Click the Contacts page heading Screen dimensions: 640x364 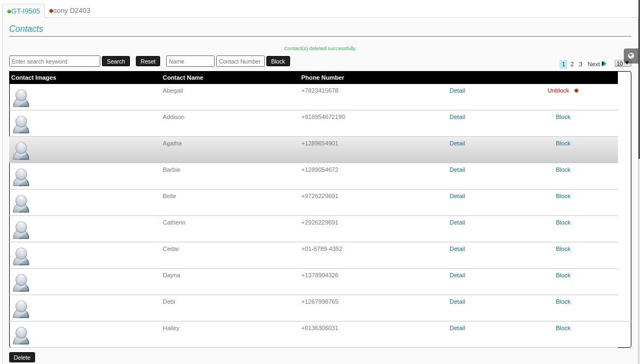coord(26,29)
